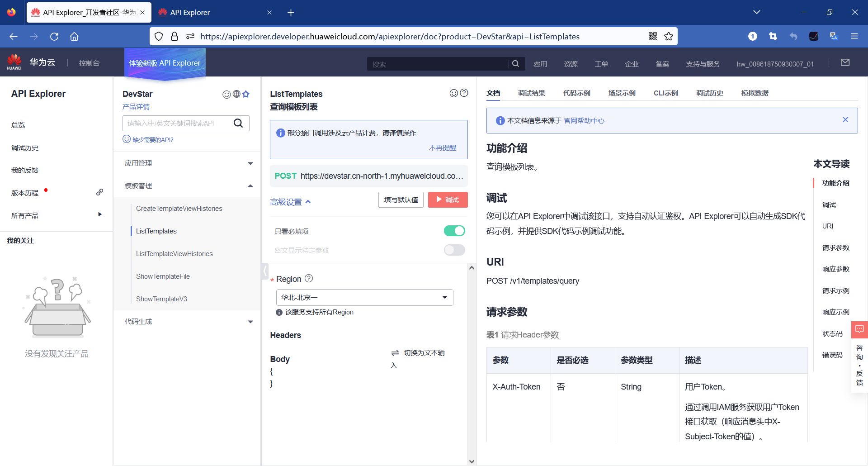
Task: Select ShowTemplateFile in the API list
Action: click(x=163, y=276)
